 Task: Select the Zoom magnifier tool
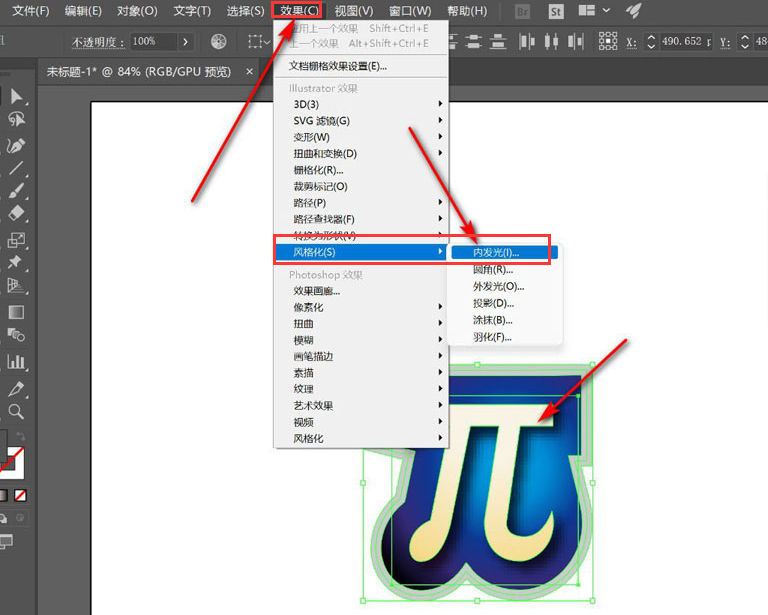(x=16, y=411)
